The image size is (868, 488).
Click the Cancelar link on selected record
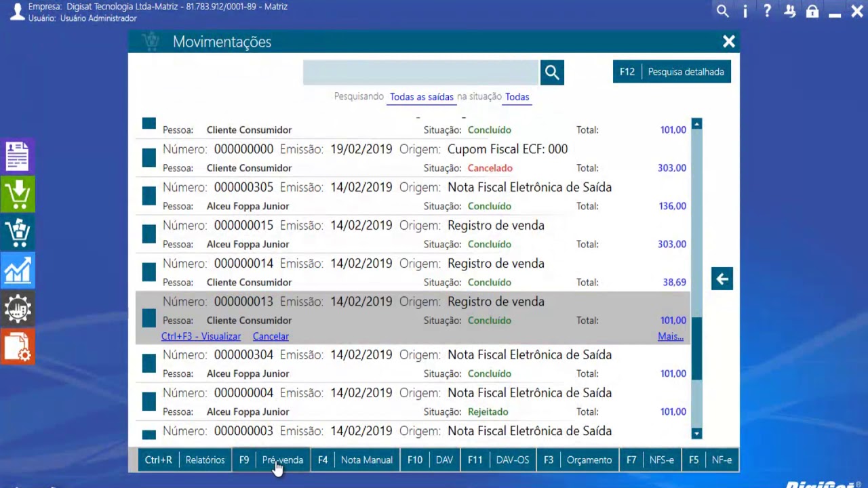point(271,336)
